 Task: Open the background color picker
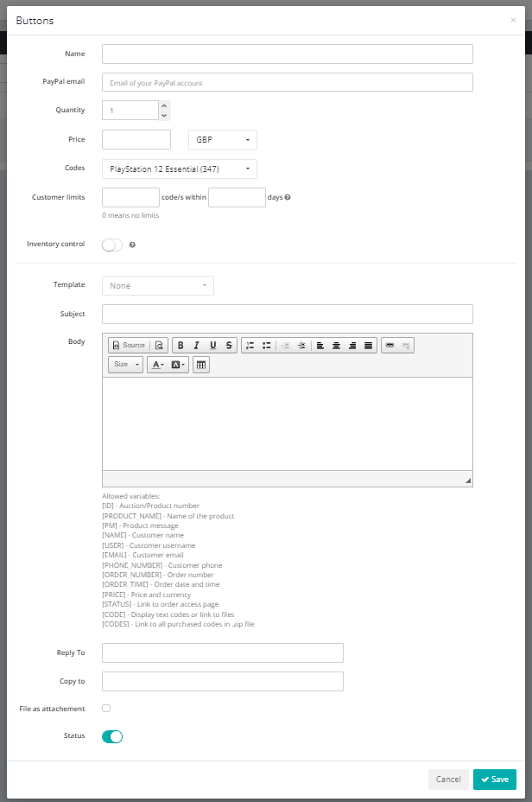[x=177, y=365]
